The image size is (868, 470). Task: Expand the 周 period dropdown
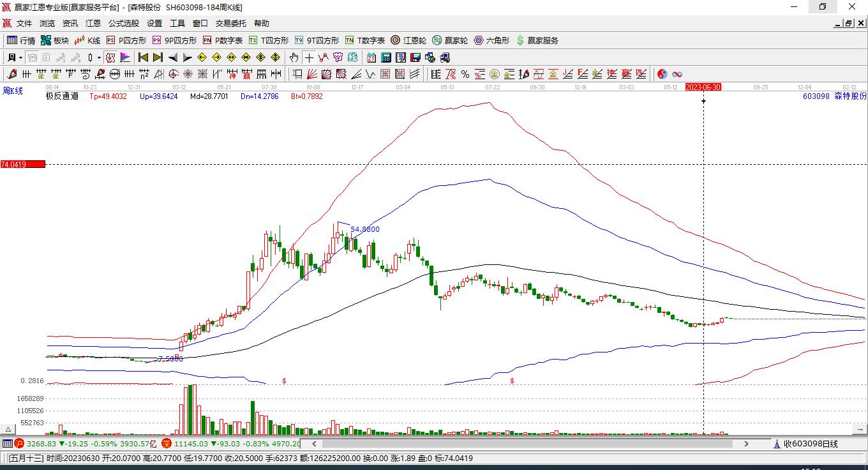pyautogui.click(x=15, y=57)
